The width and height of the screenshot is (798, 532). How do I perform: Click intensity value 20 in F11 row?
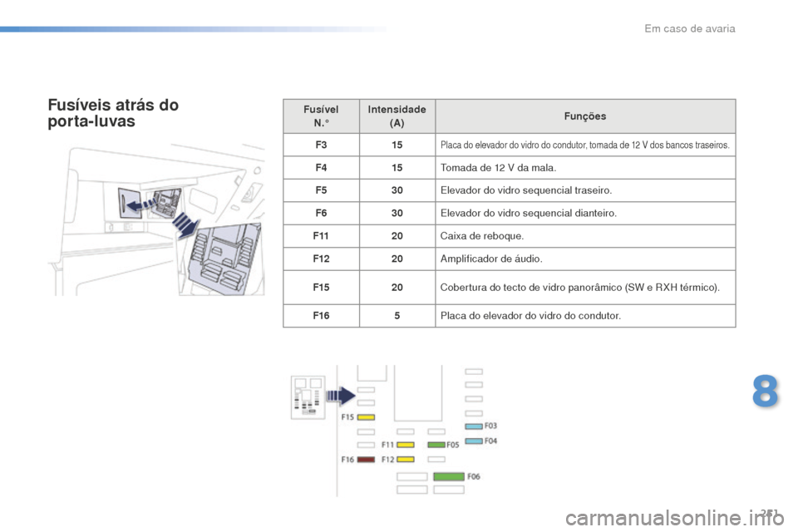(x=397, y=236)
